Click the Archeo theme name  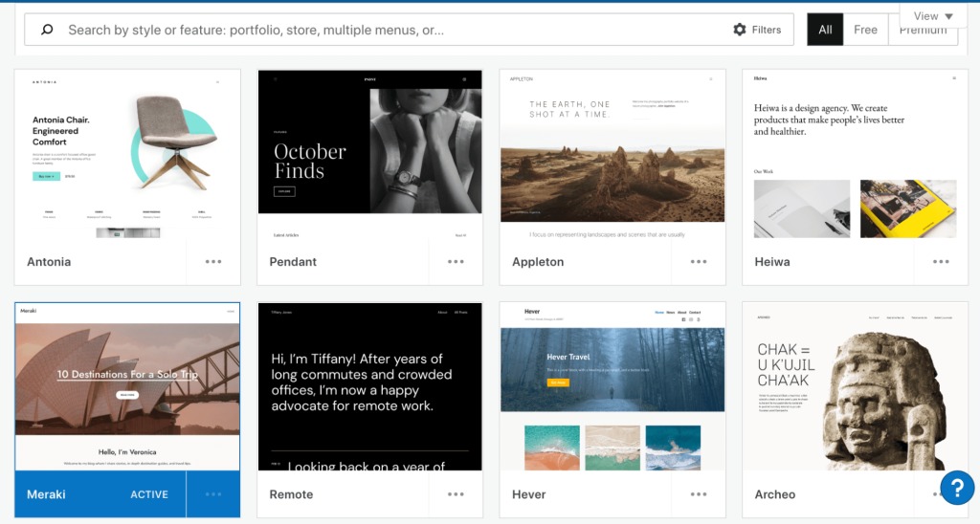coord(775,494)
